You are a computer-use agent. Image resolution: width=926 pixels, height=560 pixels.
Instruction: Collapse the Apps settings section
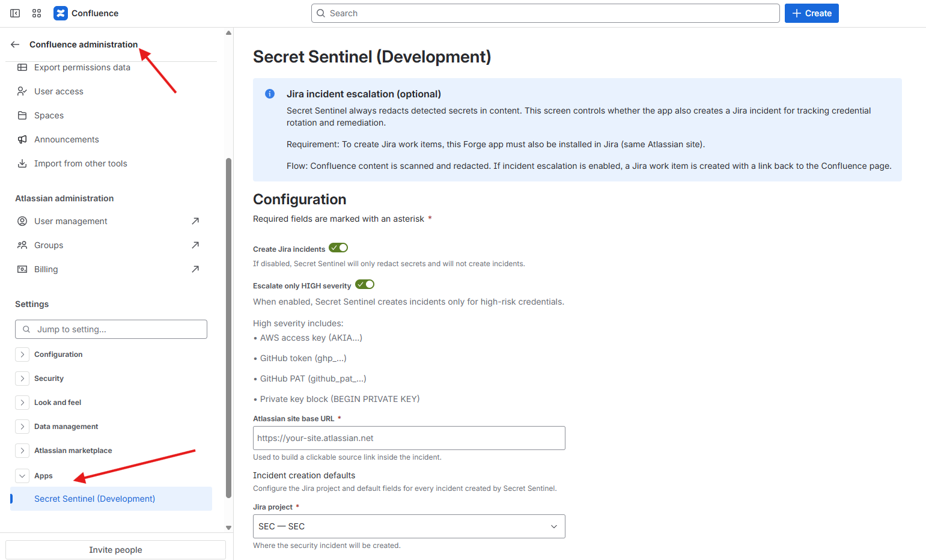[22, 475]
